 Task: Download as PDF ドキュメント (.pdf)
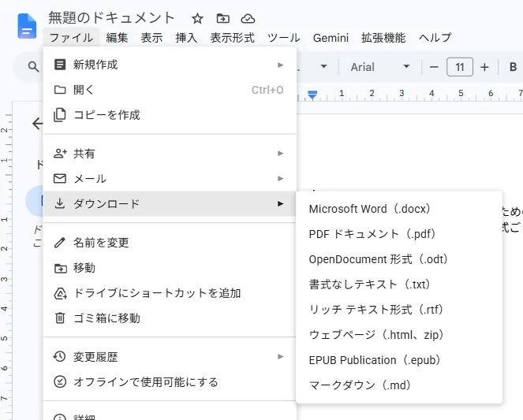click(399, 234)
